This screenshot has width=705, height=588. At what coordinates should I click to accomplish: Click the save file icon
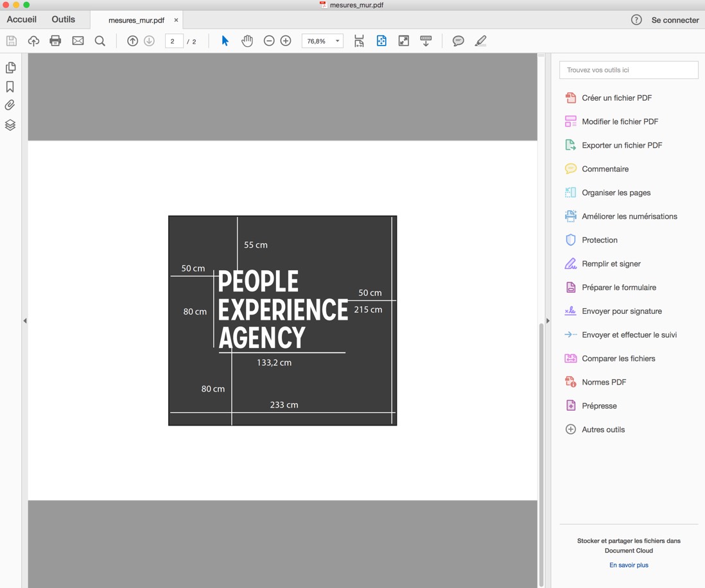(x=12, y=41)
